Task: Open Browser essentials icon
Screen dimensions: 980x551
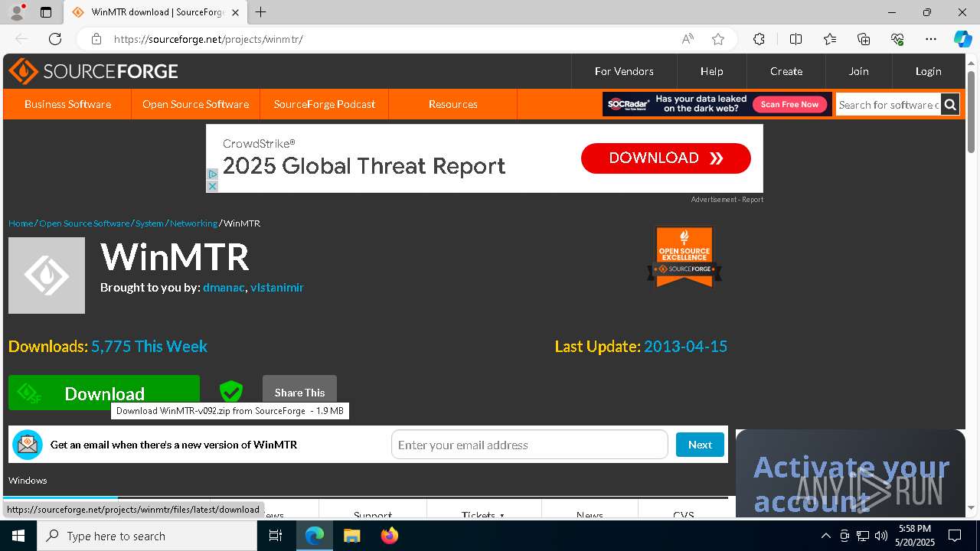Action: pos(897,39)
